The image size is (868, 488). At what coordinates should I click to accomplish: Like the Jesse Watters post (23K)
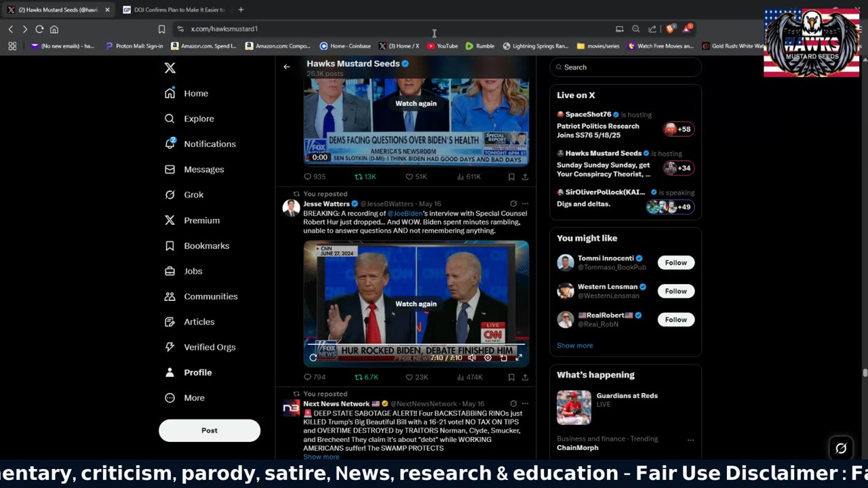(x=416, y=377)
